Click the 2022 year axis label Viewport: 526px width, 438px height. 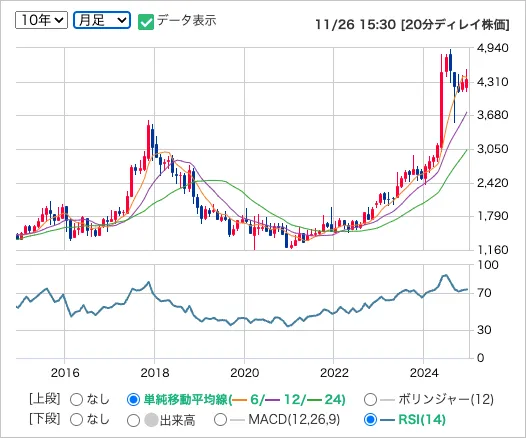tap(334, 373)
